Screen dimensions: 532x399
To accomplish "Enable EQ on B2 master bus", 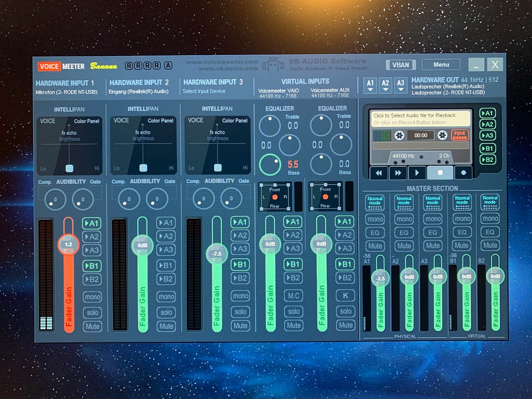I will (x=490, y=232).
